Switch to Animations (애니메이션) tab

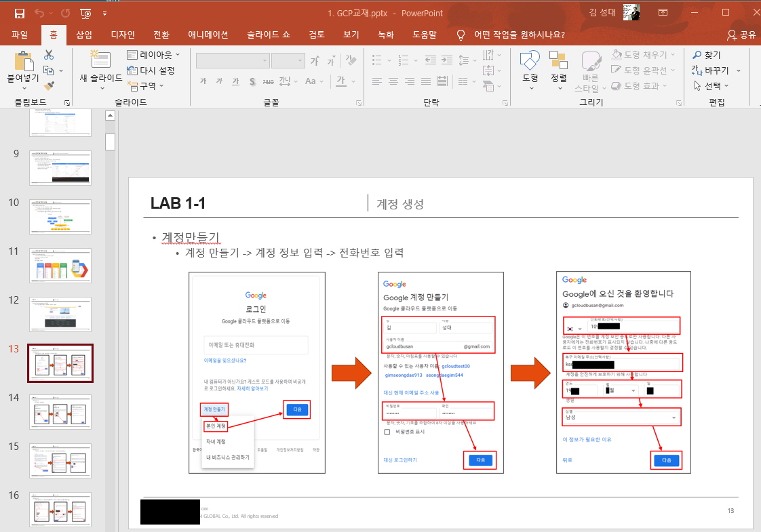click(208, 35)
